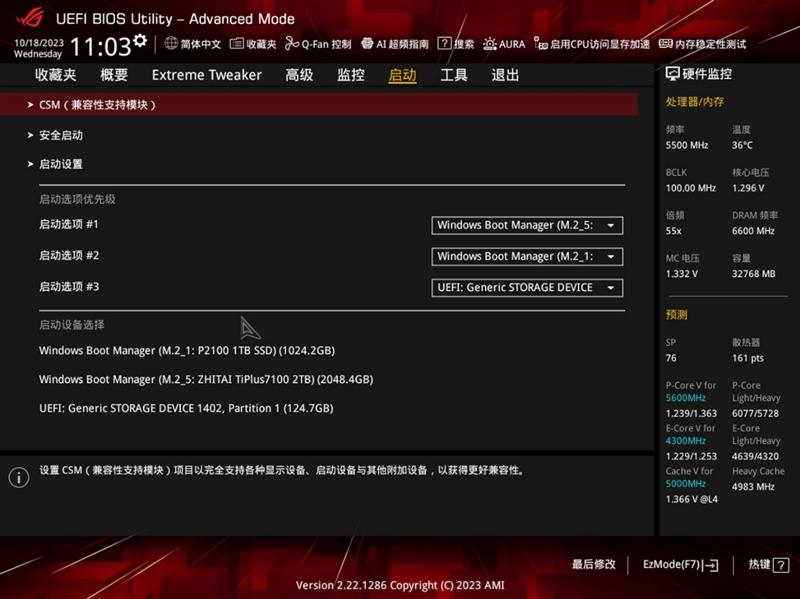Open 启动选项 #3 Generic STORAGE dropdown
Viewport: 800px width, 599px height.
[527, 288]
